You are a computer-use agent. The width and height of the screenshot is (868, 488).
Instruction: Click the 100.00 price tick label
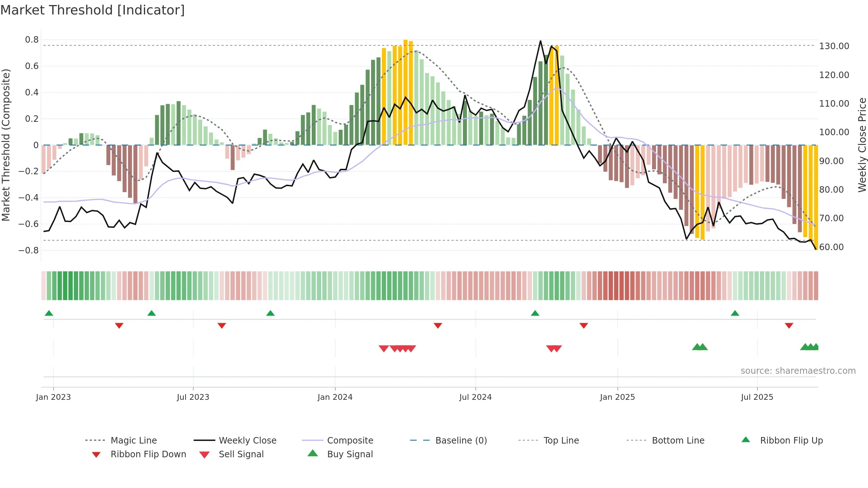(x=834, y=132)
